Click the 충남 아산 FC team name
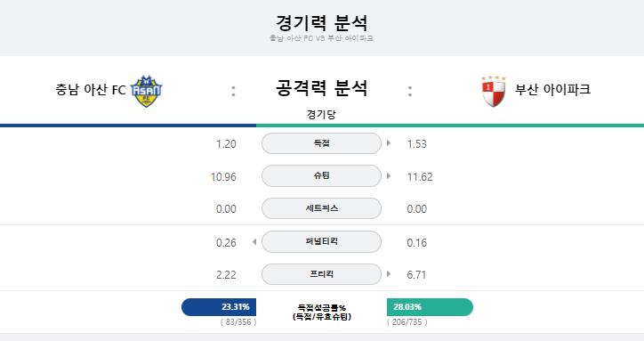Screen dimensions: 644x341 [x=91, y=90]
